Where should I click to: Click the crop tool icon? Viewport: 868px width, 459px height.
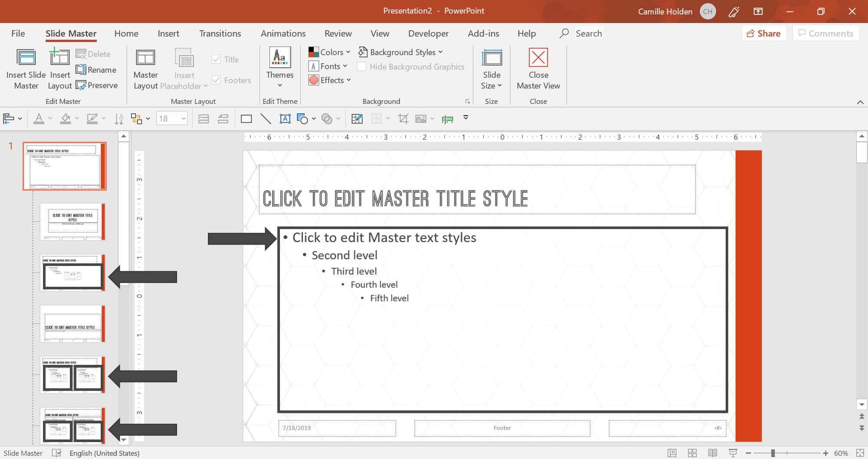[403, 118]
